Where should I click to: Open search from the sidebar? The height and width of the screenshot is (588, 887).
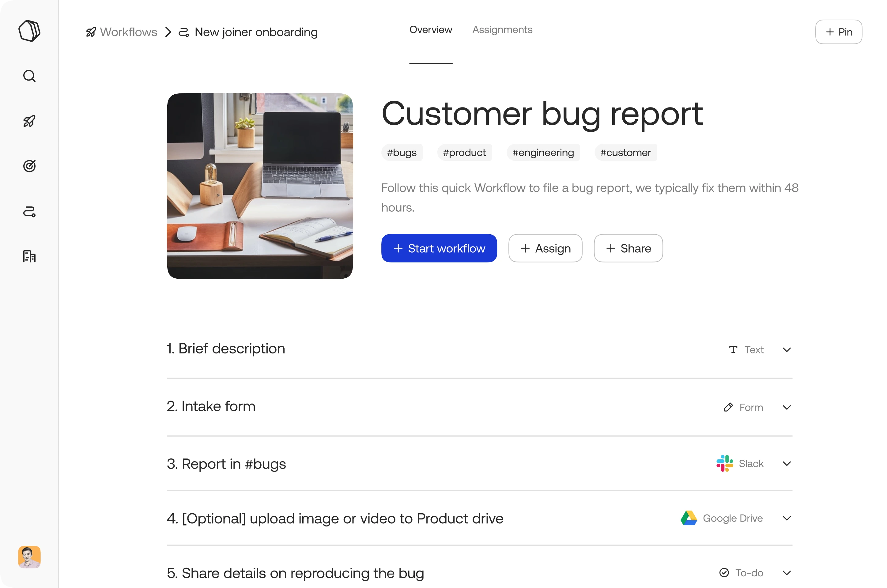coord(29,76)
